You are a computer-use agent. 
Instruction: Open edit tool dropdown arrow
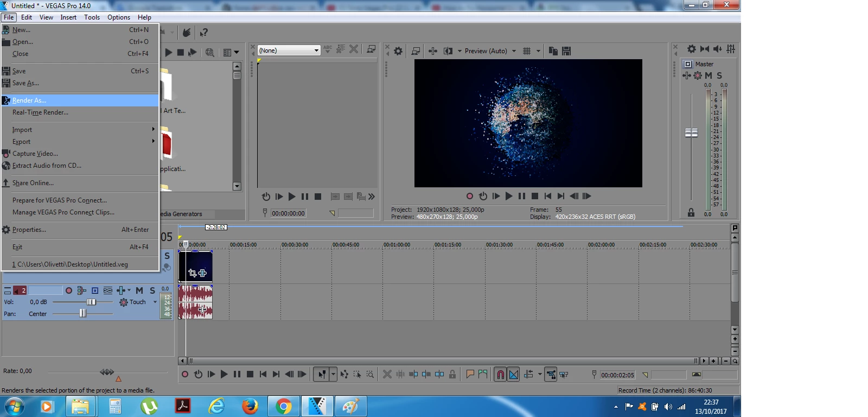click(x=333, y=374)
